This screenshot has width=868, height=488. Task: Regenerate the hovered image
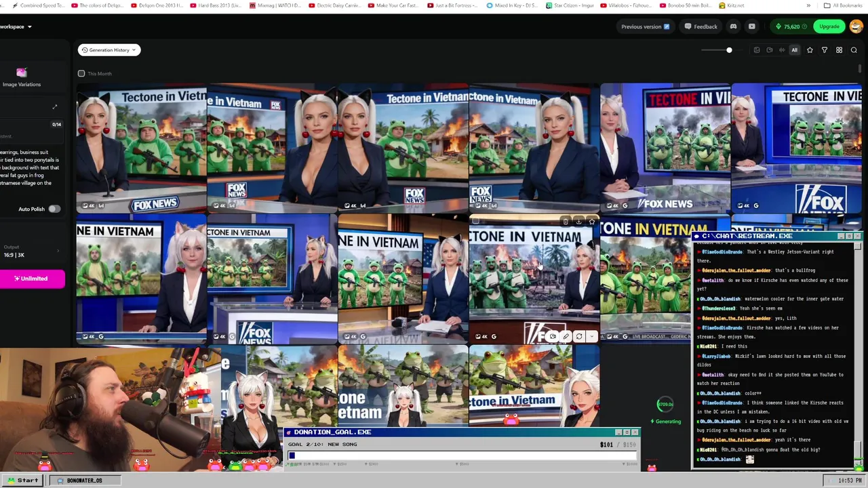tap(579, 336)
